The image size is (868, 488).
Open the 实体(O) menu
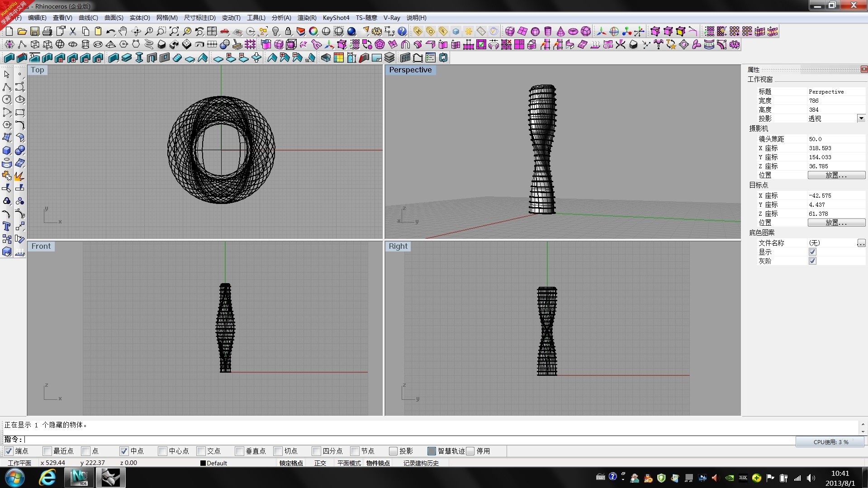pyautogui.click(x=140, y=18)
